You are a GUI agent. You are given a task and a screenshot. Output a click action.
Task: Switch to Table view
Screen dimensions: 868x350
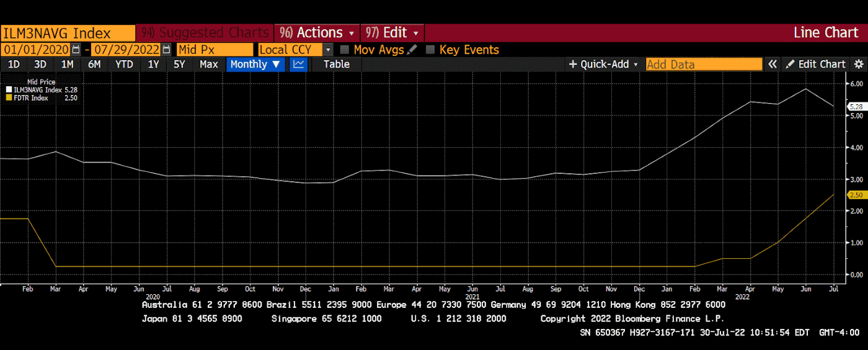(337, 64)
